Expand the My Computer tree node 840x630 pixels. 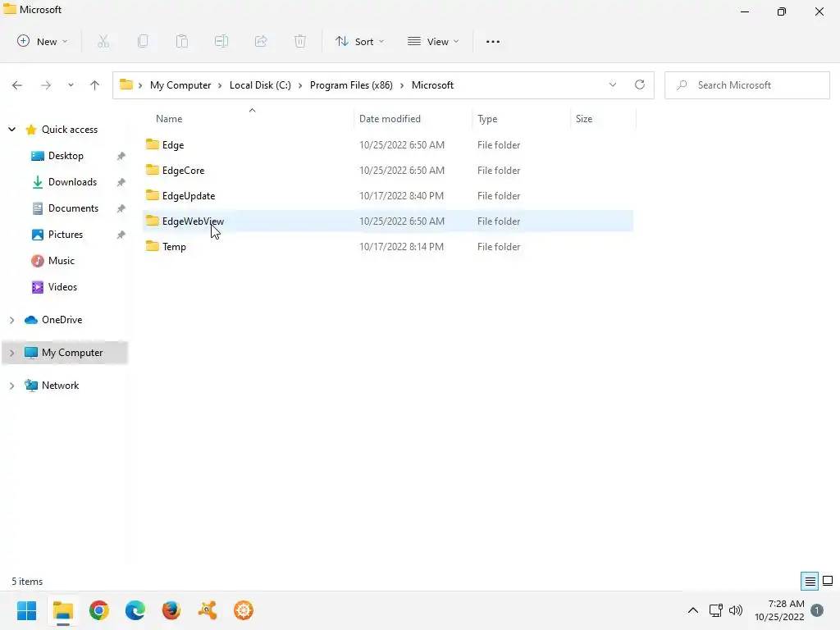(11, 353)
